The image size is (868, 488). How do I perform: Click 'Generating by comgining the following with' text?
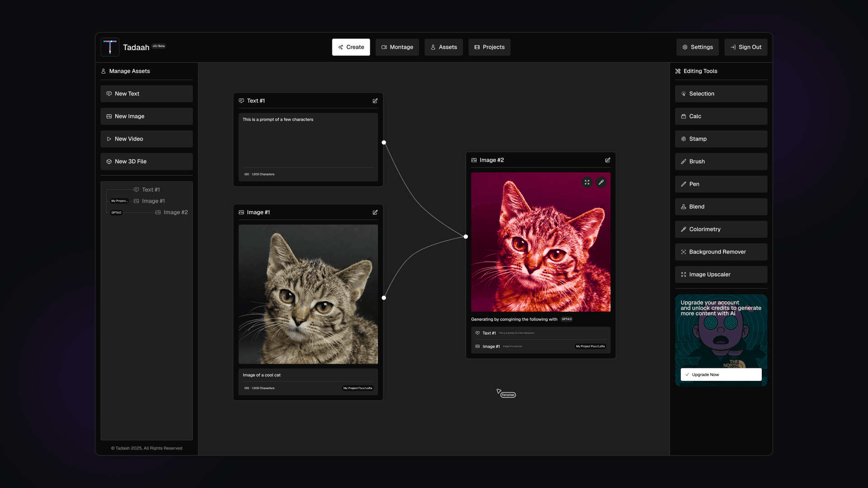(x=514, y=319)
